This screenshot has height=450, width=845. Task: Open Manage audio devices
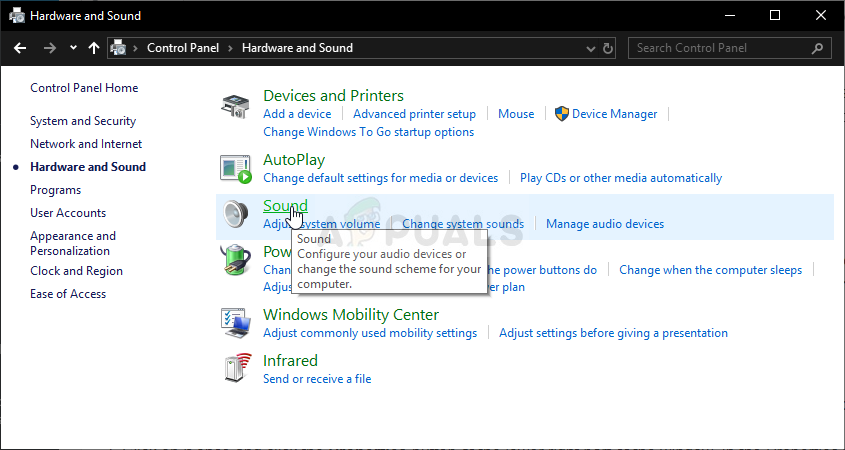coord(604,224)
